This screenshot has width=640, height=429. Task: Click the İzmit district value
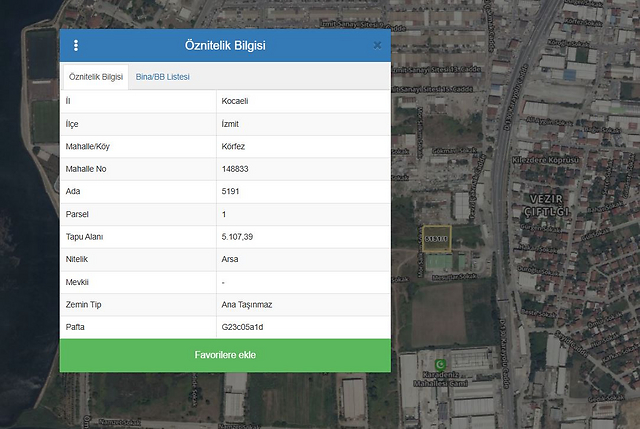(231, 124)
